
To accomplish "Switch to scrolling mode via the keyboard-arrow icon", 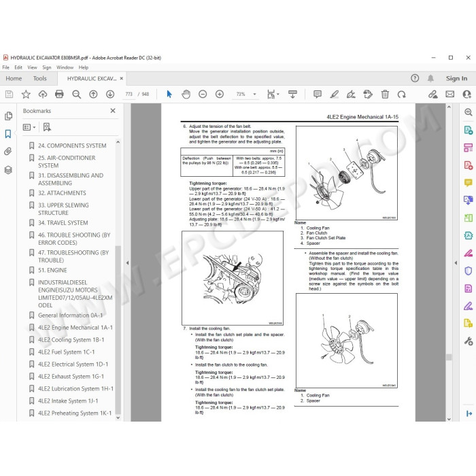I will [292, 95].
